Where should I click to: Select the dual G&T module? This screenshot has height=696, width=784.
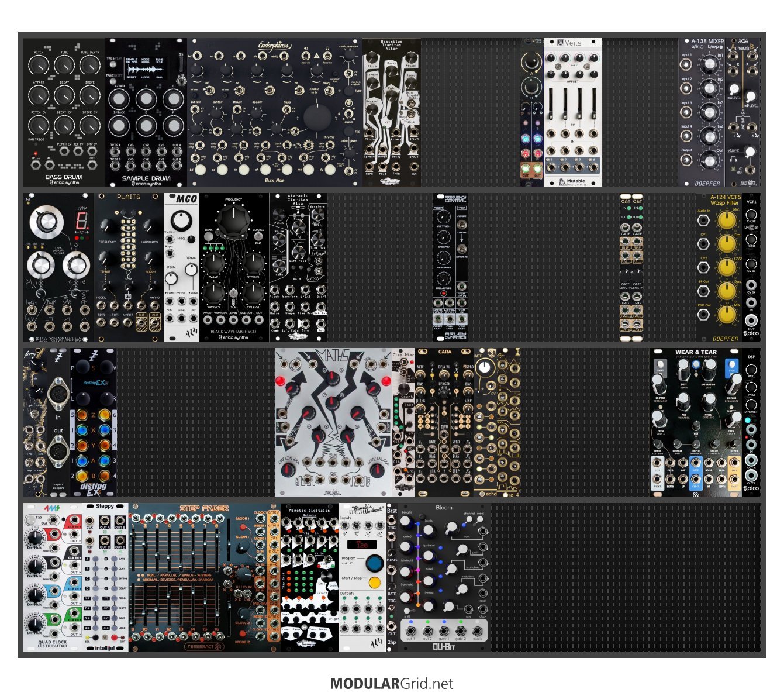click(631, 268)
